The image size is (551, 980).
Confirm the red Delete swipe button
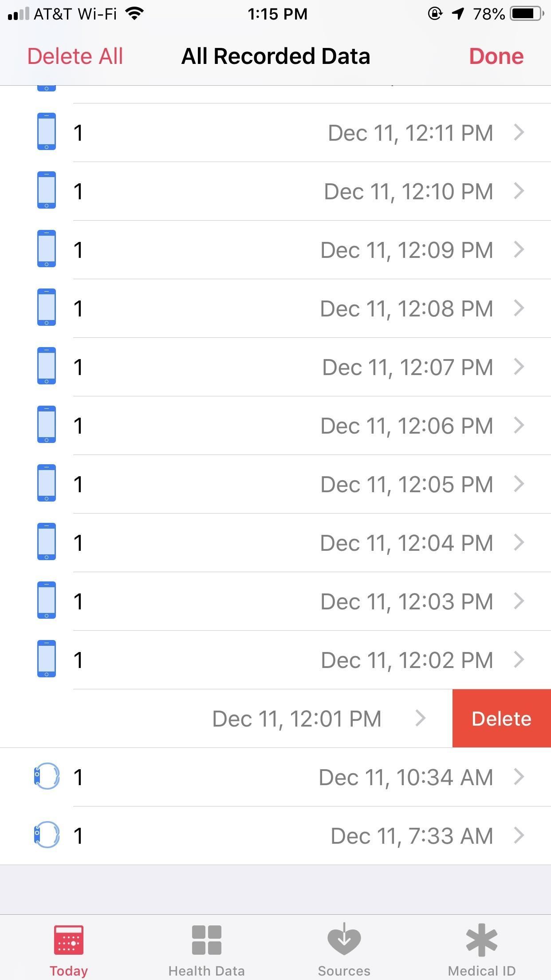(501, 719)
